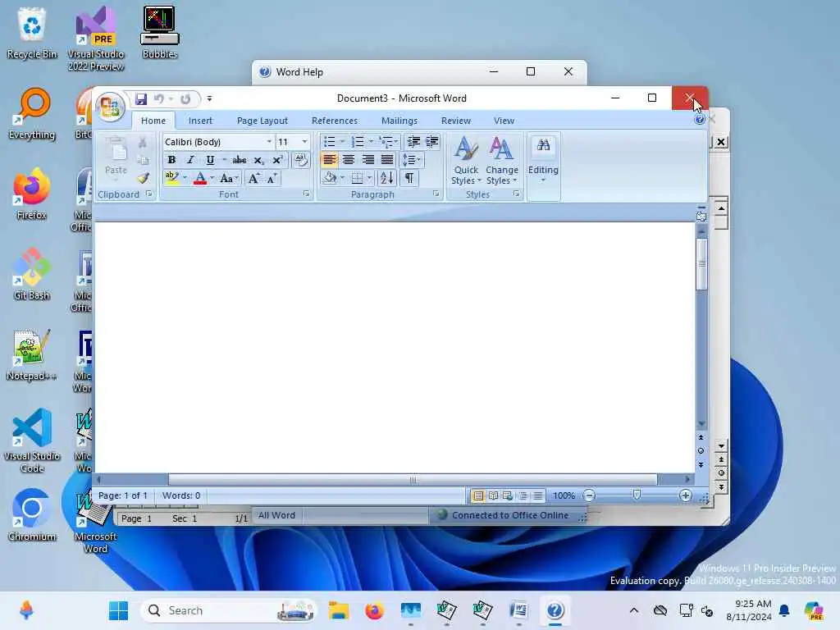Open the Font dialog launcher
The height and width of the screenshot is (630, 840).
306,194
